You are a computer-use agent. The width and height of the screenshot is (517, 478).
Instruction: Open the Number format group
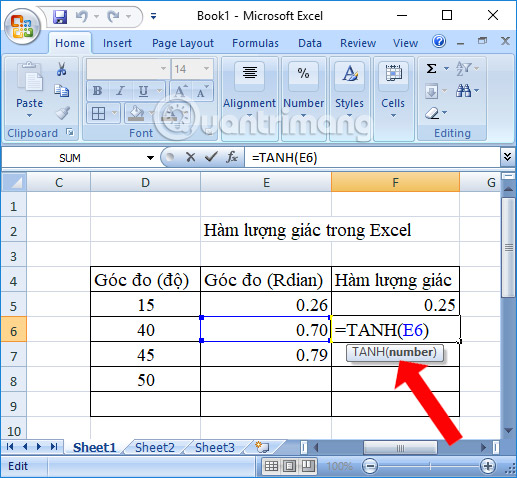pyautogui.click(x=303, y=99)
